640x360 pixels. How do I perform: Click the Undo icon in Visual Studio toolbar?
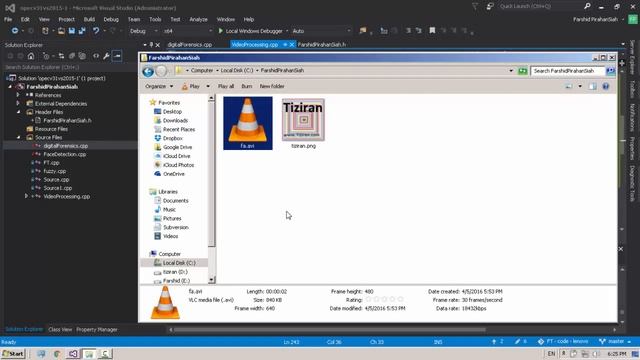[96, 31]
